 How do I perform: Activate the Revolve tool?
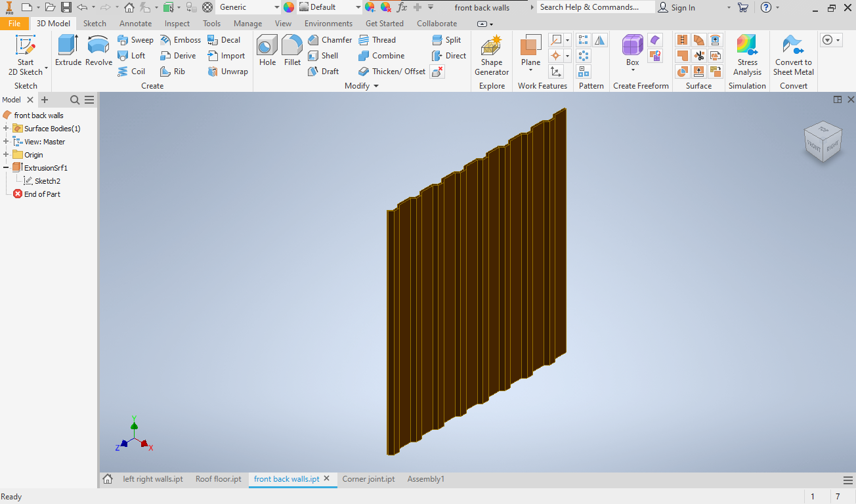coord(98,51)
